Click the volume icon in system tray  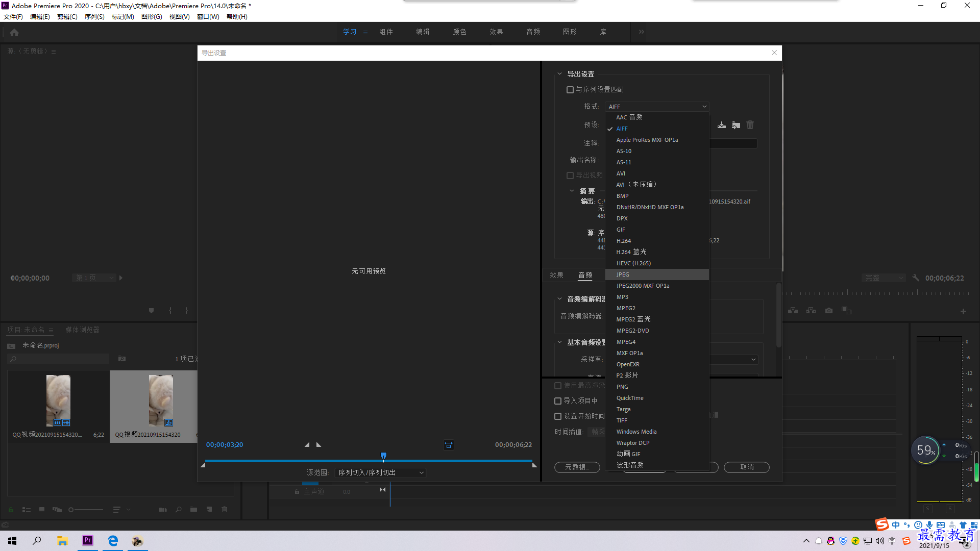[880, 541]
